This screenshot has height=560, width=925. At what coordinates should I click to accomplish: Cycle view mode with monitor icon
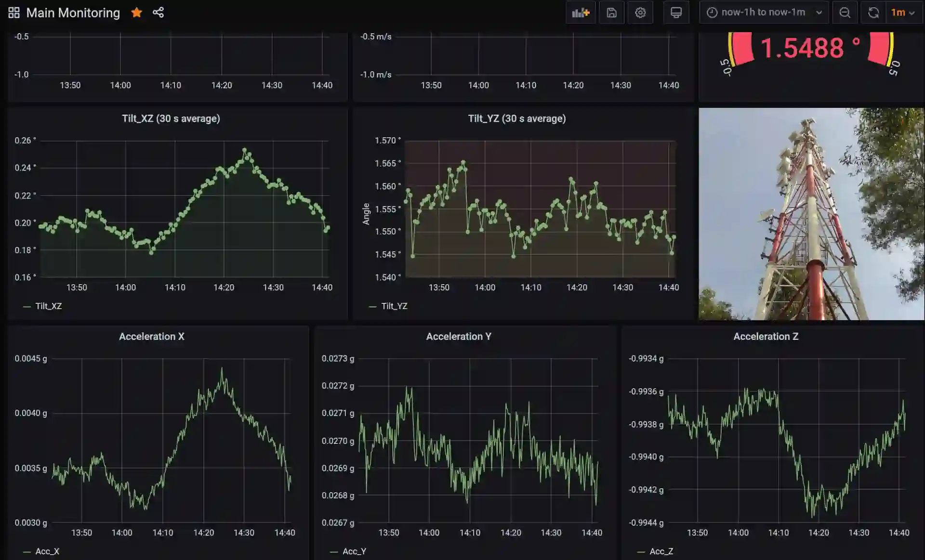click(676, 13)
